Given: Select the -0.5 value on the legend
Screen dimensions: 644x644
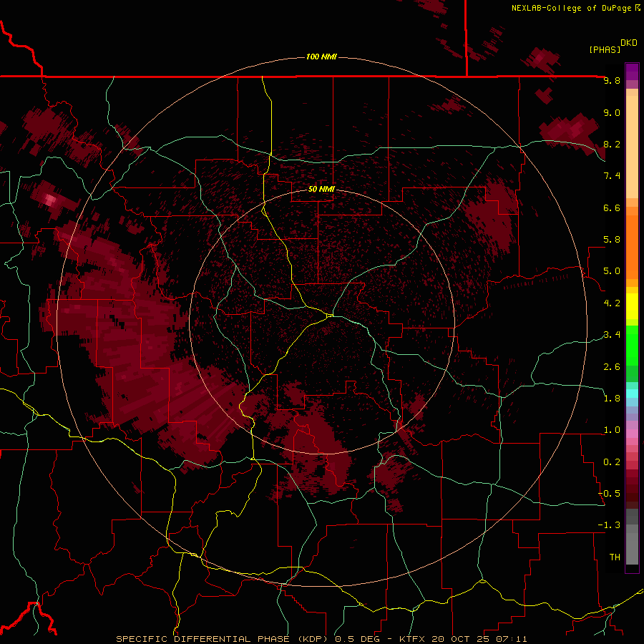Looking at the screenshot, I should (x=610, y=494).
